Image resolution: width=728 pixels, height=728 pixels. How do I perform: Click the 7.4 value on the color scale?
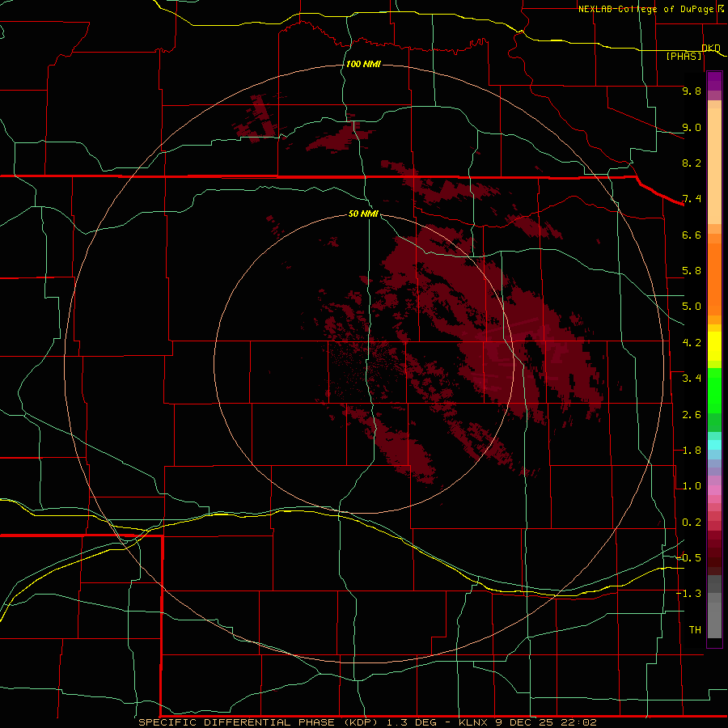[692, 199]
